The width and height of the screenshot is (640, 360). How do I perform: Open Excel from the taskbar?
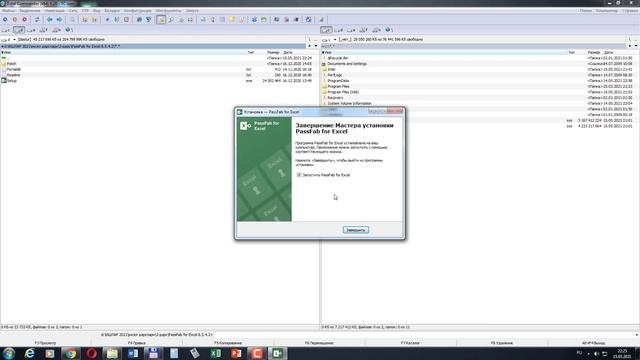click(216, 353)
